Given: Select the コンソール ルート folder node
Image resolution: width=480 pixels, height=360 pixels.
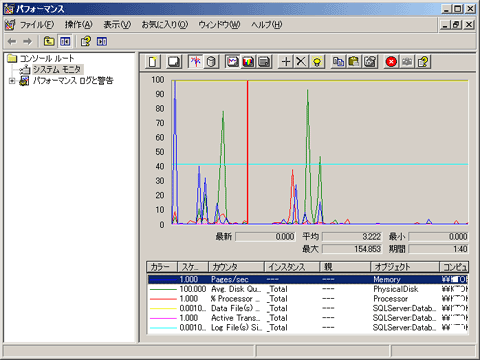Looking at the screenshot, I should 47,59.
